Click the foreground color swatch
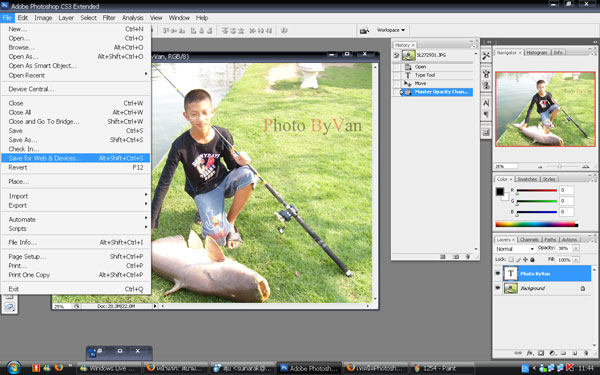 coord(500,191)
